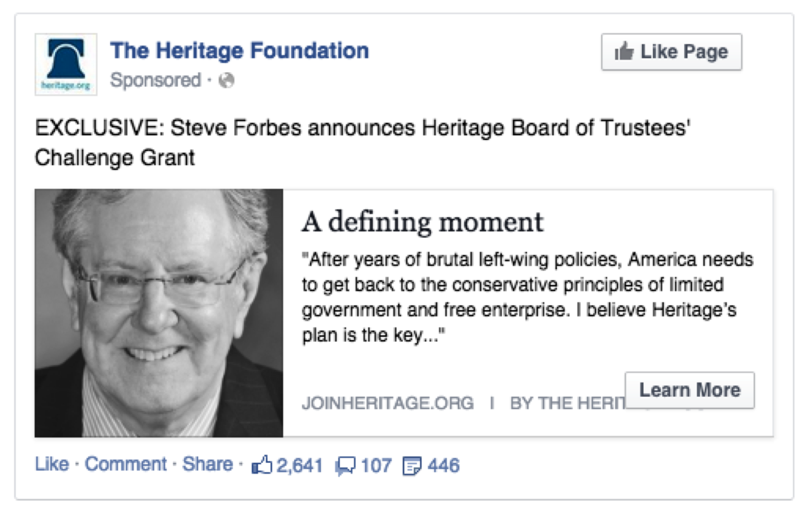The image size is (812, 518).
Task: Click the Heritage Foundation bell logo thumbnail
Action: coord(66,64)
